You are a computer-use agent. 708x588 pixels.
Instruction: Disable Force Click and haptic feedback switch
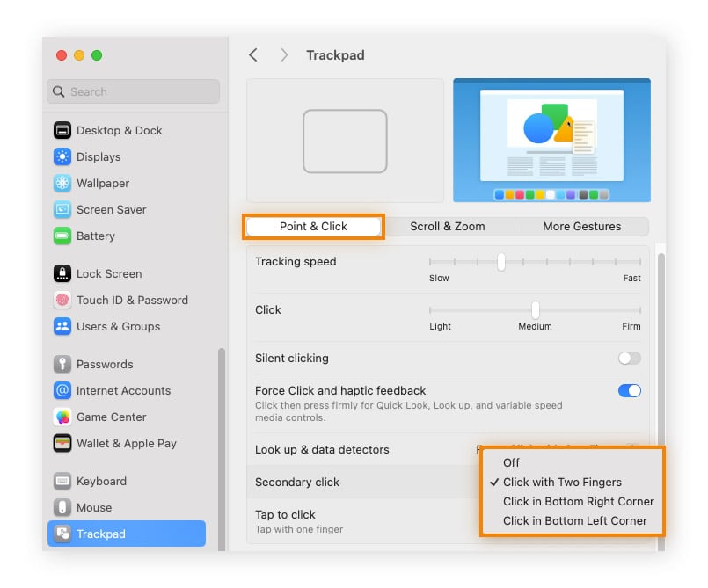tap(630, 391)
